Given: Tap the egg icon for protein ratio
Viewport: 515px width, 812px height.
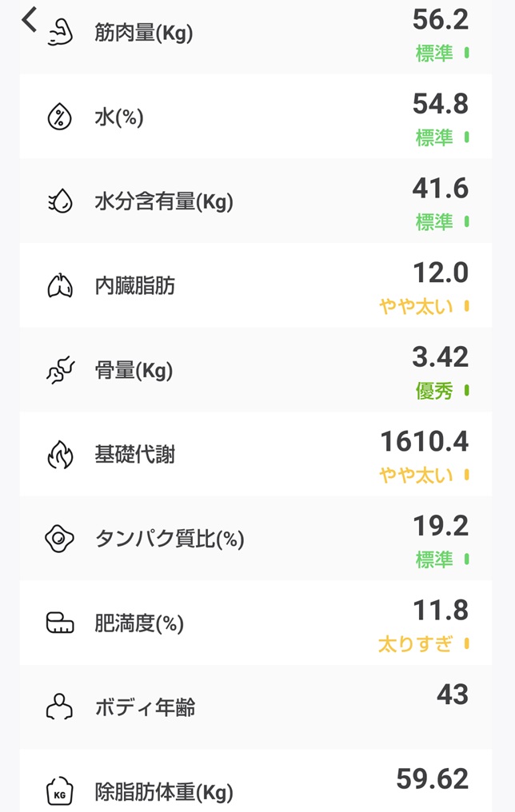Looking at the screenshot, I should click(60, 539).
